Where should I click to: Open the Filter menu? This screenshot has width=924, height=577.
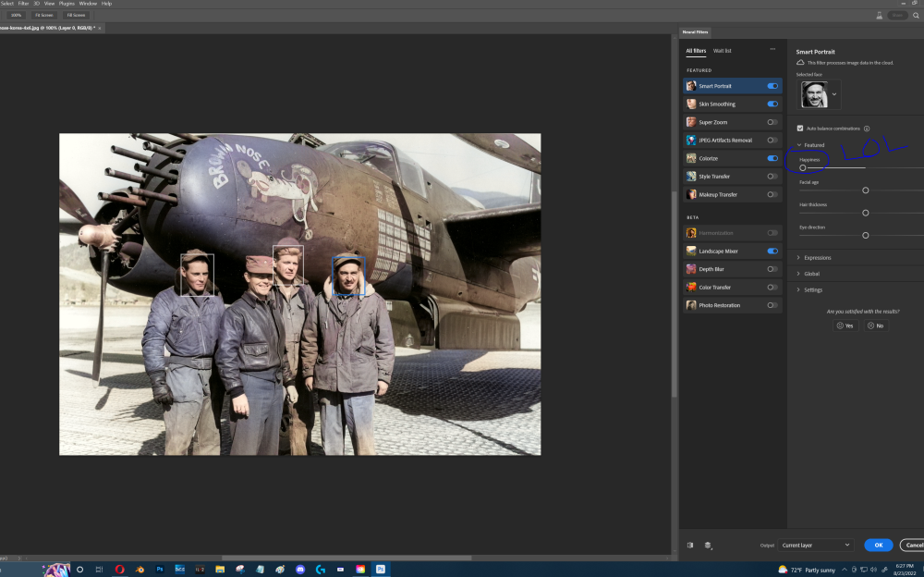tap(25, 3)
